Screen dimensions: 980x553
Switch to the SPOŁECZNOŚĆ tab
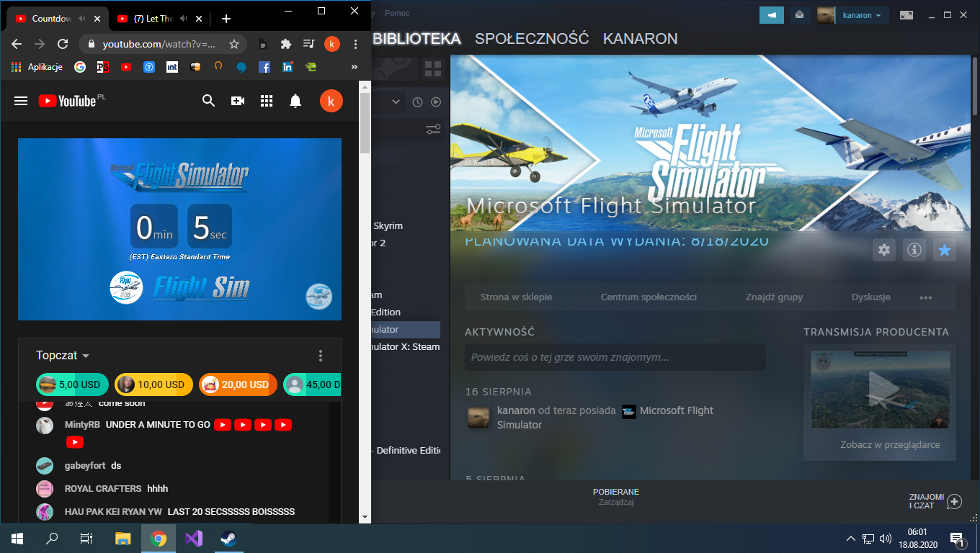(x=532, y=39)
